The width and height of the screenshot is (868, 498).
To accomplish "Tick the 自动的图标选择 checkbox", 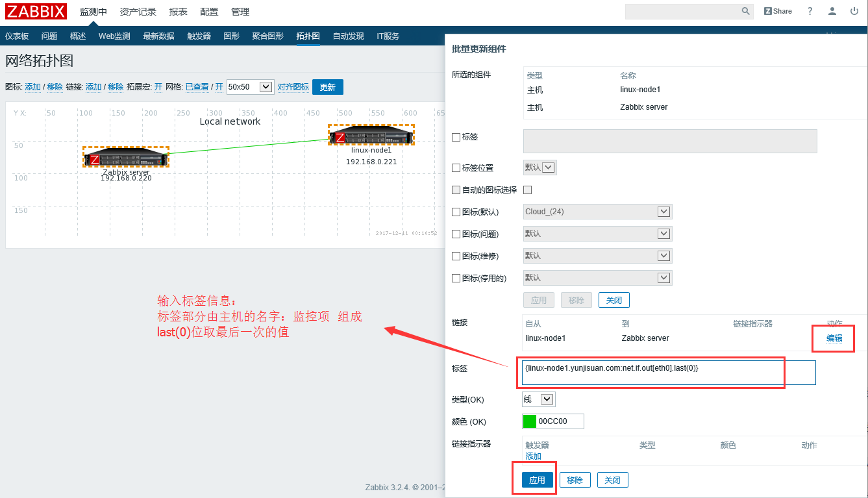I will tap(456, 190).
